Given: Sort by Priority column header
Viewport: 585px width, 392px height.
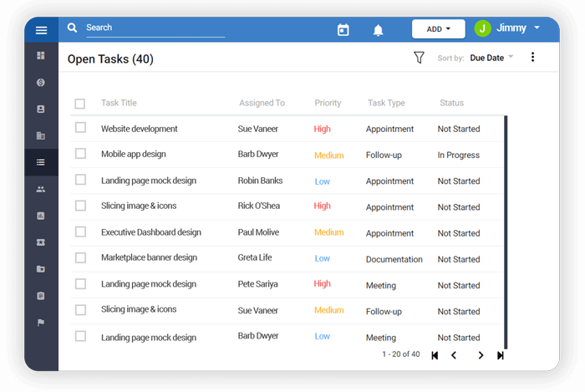Looking at the screenshot, I should pyautogui.click(x=328, y=103).
